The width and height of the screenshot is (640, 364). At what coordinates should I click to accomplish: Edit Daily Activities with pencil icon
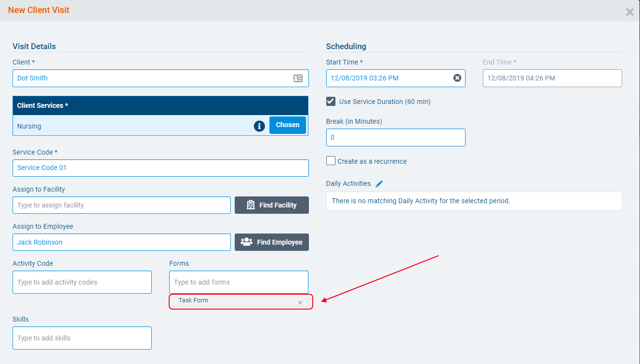(379, 183)
